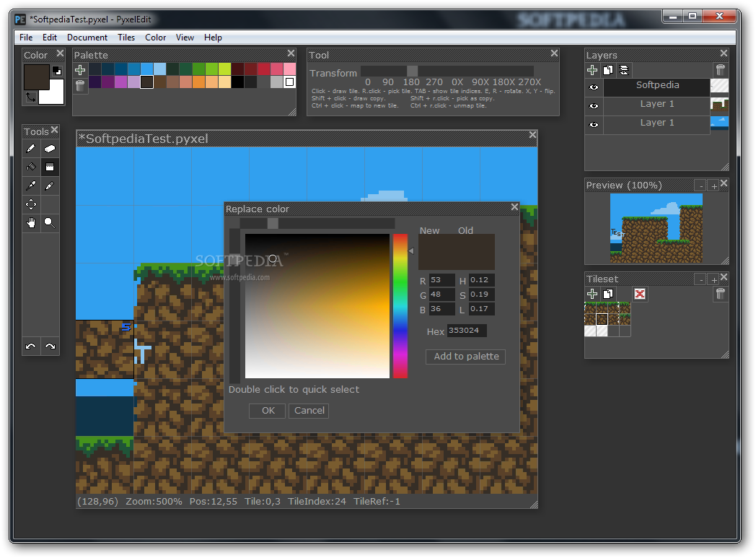Viewport: 756px width, 558px height.
Task: Toggle visibility of Layer 1 with sky thumbnail
Action: [594, 124]
